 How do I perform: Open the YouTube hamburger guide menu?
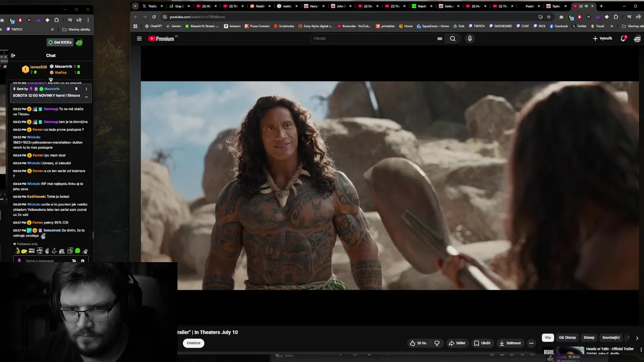[x=139, y=38]
